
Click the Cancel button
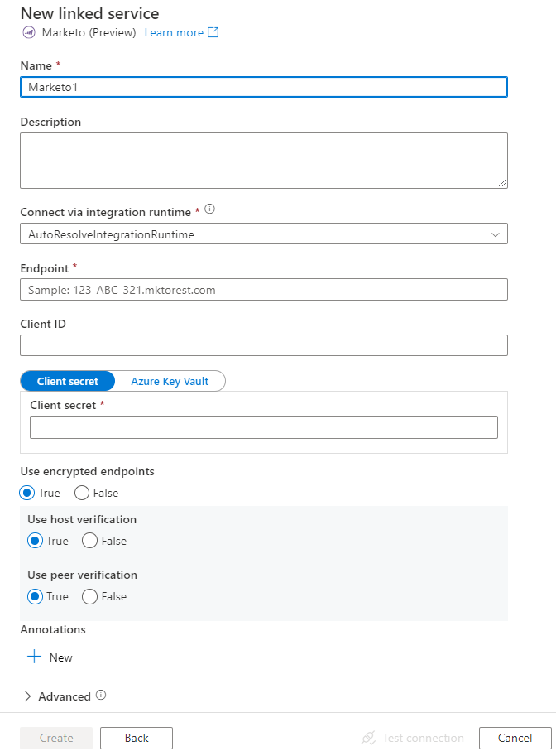click(x=515, y=738)
